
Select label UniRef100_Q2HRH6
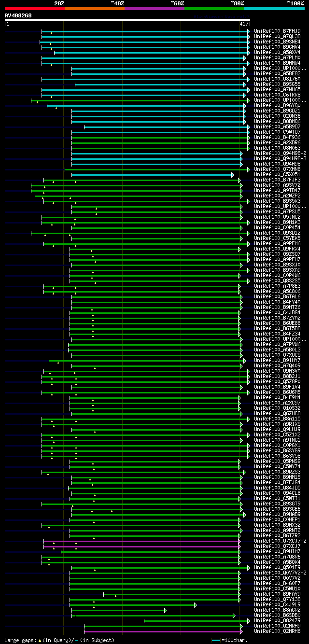click(x=277, y=631)
